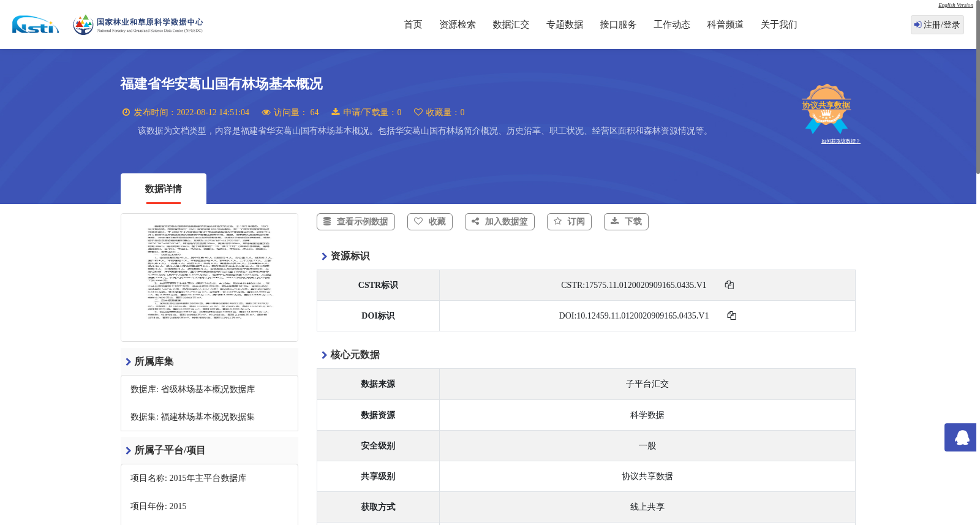980x525 pixels.
Task: Click the 数据来源 row label
Action: [x=378, y=384]
